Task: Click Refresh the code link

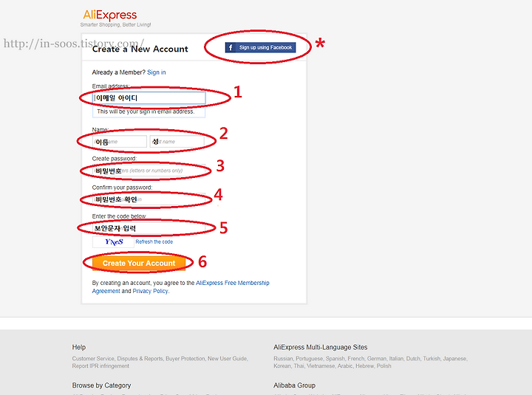Action: pyautogui.click(x=154, y=241)
